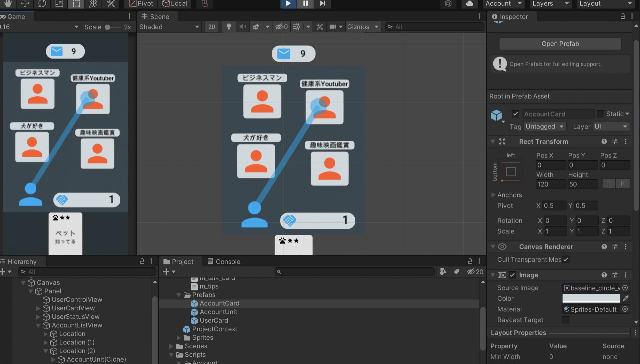Open the Cloud services icon

point(469,3)
